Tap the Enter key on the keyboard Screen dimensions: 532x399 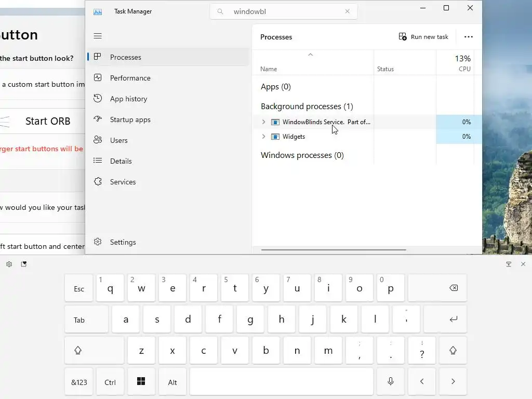pyautogui.click(x=445, y=320)
